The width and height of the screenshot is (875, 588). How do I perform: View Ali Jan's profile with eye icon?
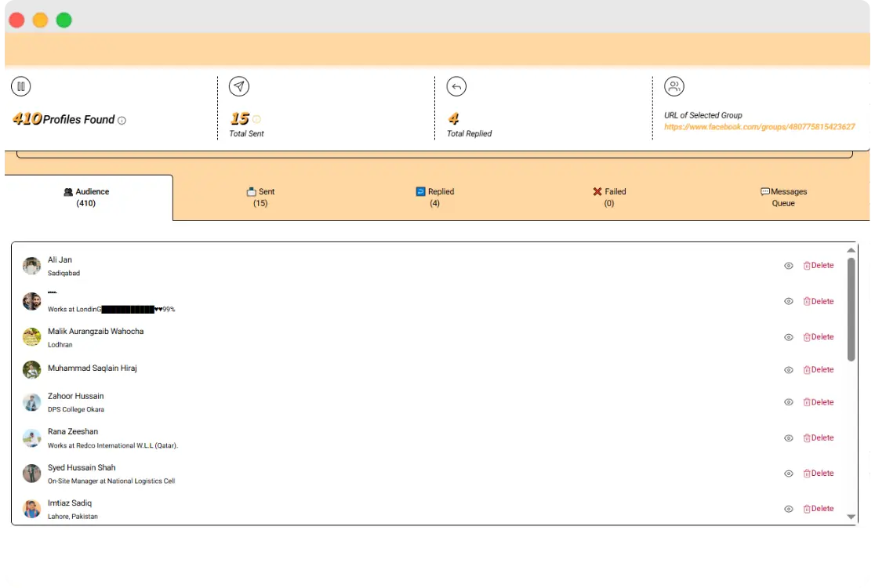click(789, 266)
